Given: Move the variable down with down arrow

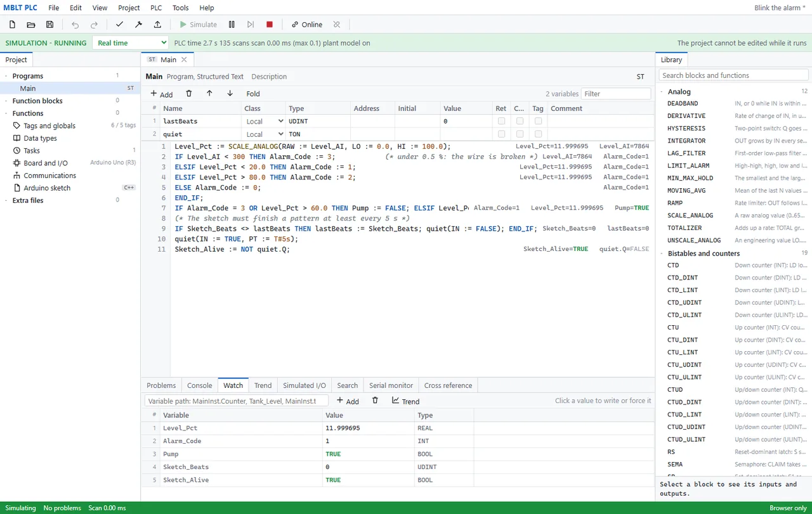Looking at the screenshot, I should click(230, 94).
